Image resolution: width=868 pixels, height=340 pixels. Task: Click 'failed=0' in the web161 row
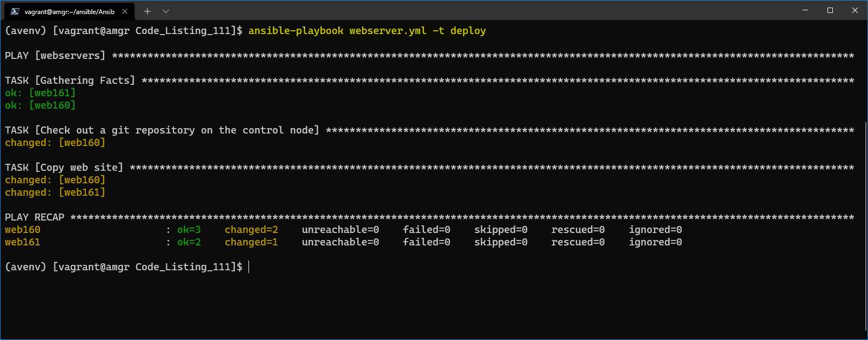pos(427,242)
